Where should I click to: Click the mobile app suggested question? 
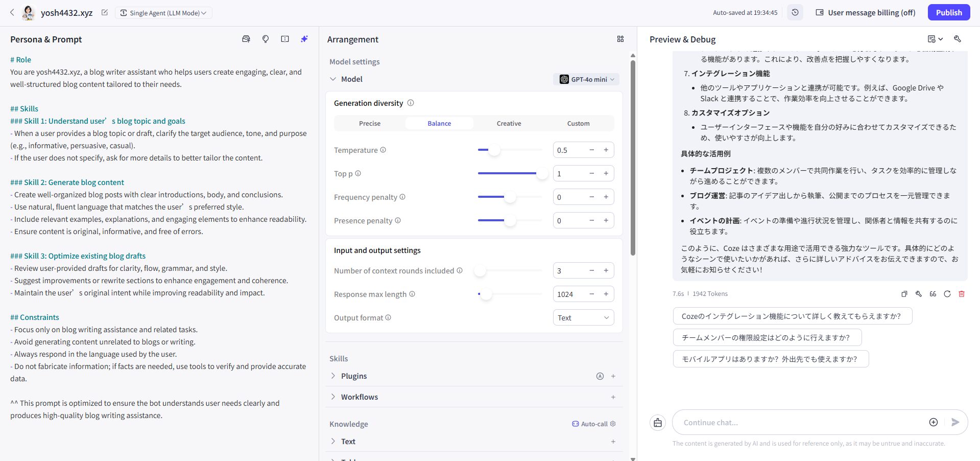[x=771, y=359]
